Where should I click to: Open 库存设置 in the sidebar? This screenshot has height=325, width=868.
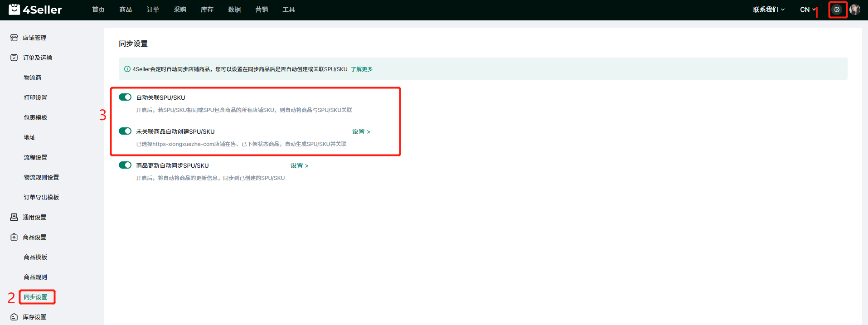[x=34, y=317]
